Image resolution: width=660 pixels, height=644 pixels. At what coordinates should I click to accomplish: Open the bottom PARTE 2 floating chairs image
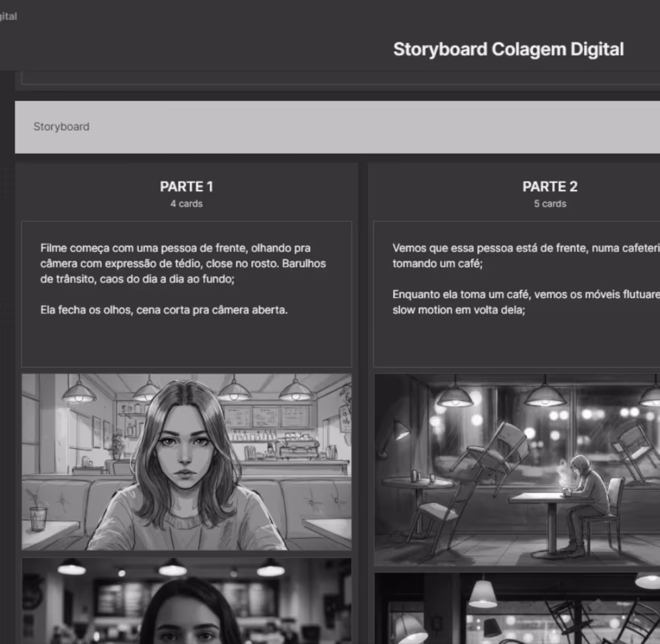517,608
